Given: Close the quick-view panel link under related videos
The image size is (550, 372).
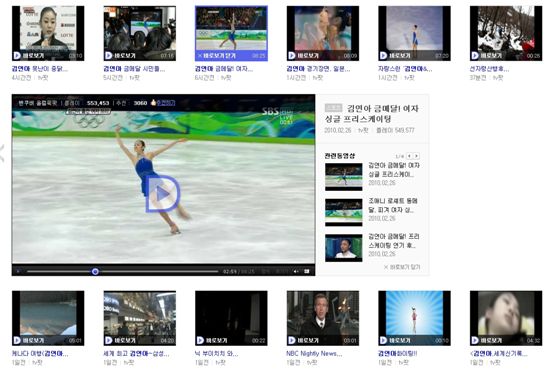Looking at the screenshot, I should pyautogui.click(x=402, y=267).
